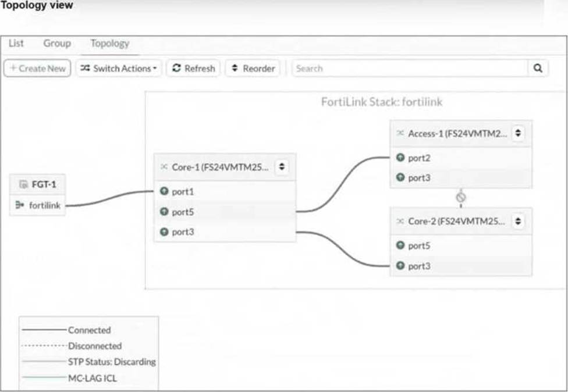Click port5 up-arrow icon on Core-1
This screenshot has width=568, height=392.
pyautogui.click(x=164, y=212)
